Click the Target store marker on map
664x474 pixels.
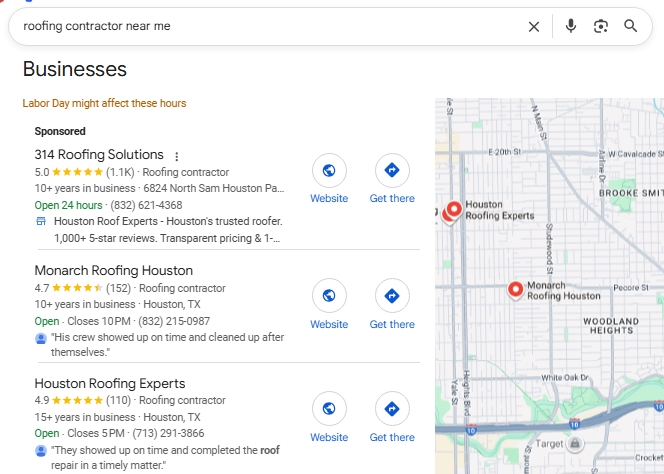pos(576,443)
